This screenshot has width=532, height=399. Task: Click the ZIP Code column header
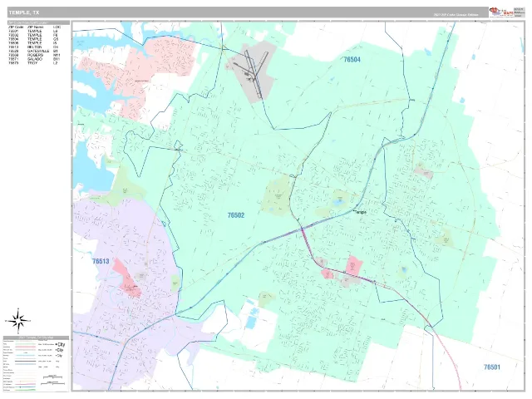[x=16, y=27]
